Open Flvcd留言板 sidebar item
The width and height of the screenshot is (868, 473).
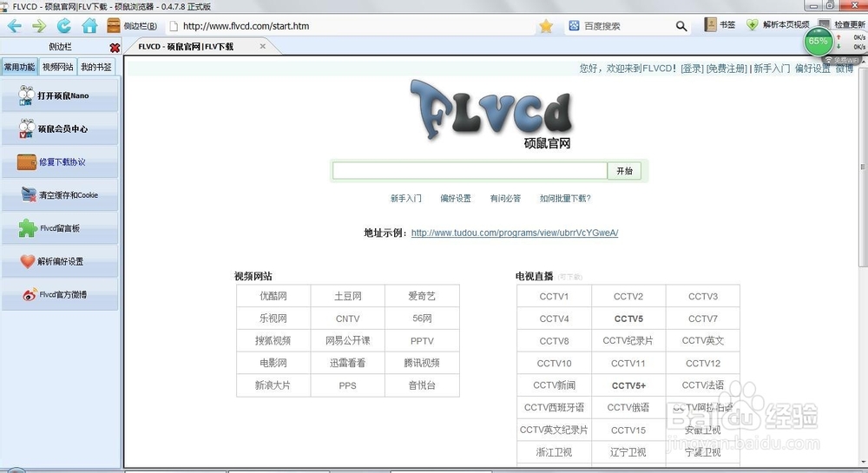click(x=60, y=228)
